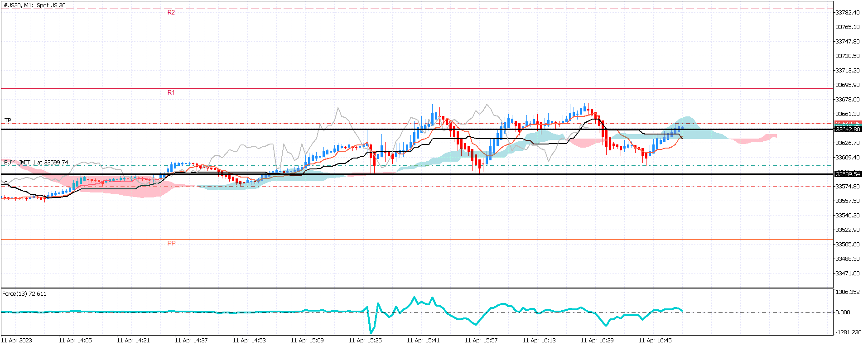The image size is (868, 346).
Task: Click price level 33609.40 on the axis
Action: click(x=848, y=158)
